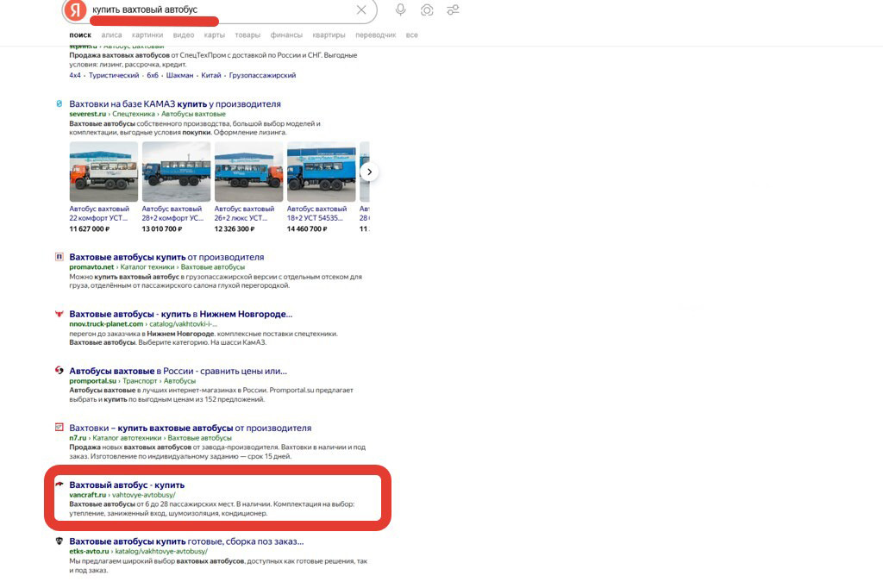Switch to the переводчик tab
Screen dimensions: 883x588
point(376,35)
